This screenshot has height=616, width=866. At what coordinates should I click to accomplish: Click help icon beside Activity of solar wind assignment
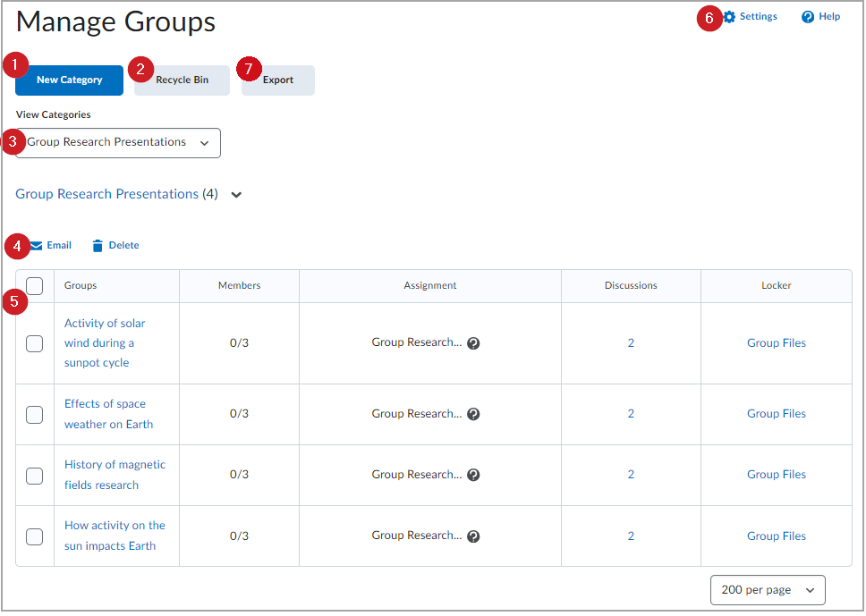click(473, 343)
